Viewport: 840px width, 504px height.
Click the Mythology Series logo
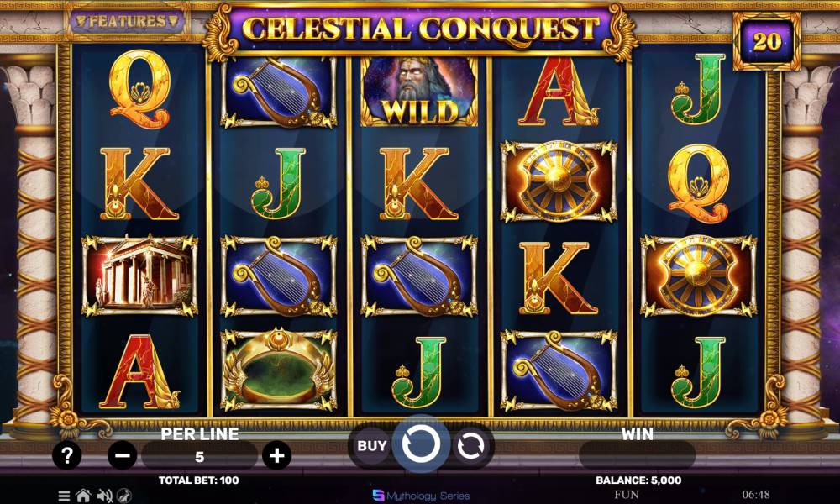pos(421,496)
